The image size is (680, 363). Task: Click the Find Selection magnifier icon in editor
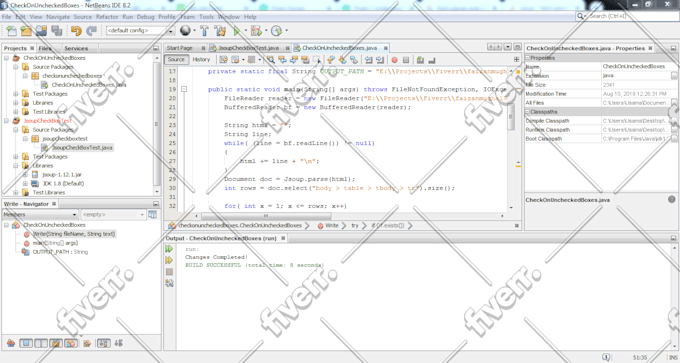271,60
